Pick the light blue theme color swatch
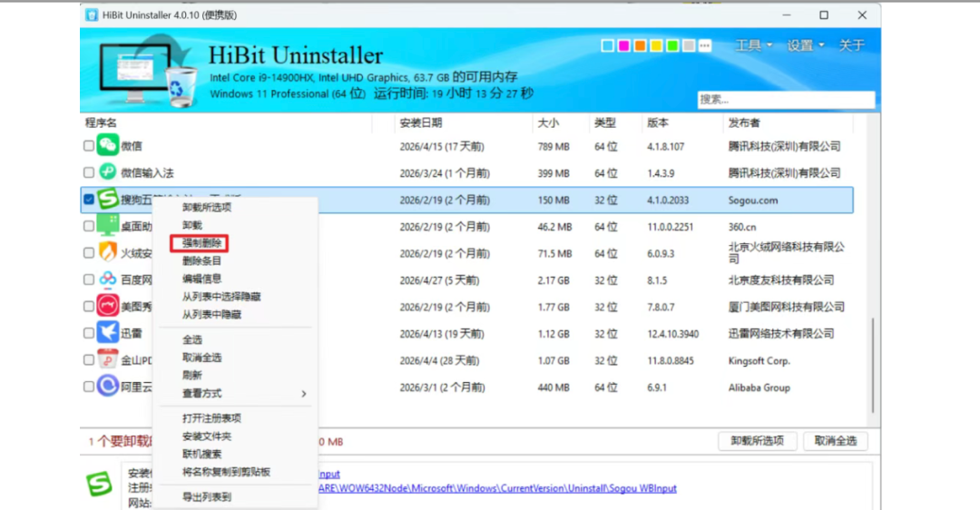 607,45
